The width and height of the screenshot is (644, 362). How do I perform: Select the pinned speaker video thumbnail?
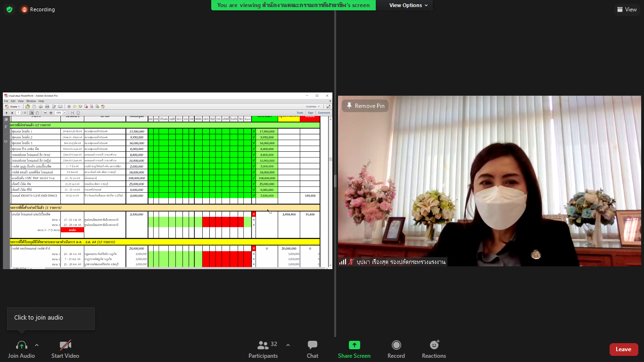[x=489, y=189]
